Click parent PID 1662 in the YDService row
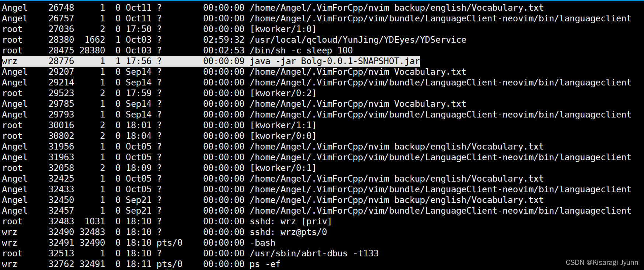 pyautogui.click(x=95, y=40)
